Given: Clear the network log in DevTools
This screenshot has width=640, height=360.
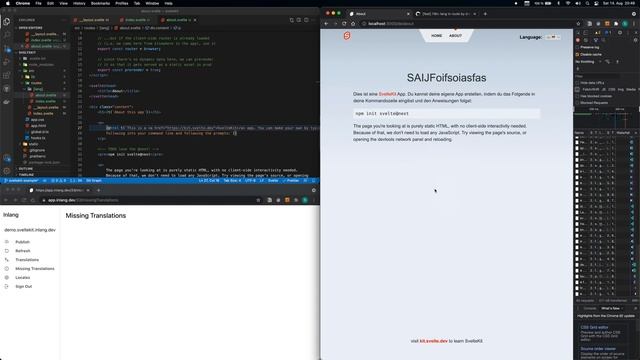Looking at the screenshot, I should pos(586,40).
